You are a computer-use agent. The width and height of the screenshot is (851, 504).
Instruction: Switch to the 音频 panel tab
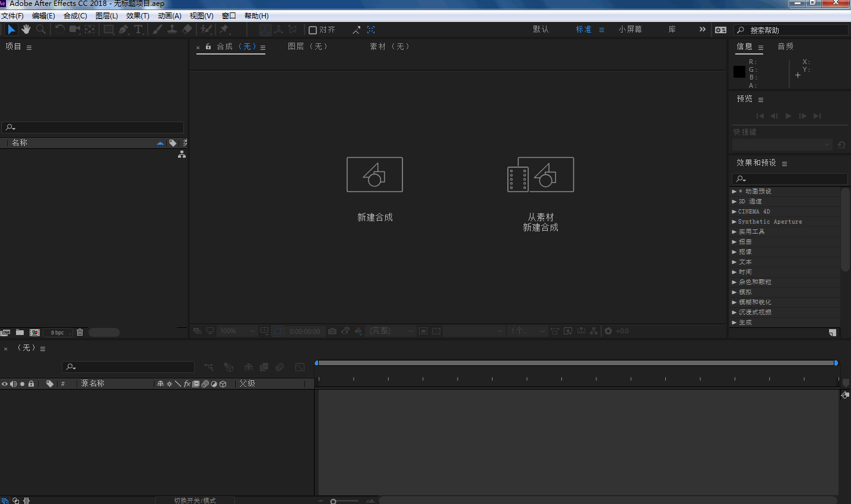tap(785, 46)
